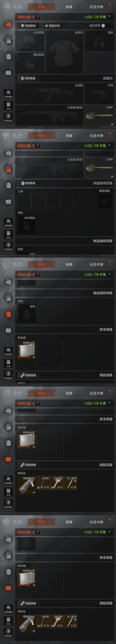
Task: Select the empty 背包 backpack equipment slot
Action: pyautogui.click(x=27, y=313)
